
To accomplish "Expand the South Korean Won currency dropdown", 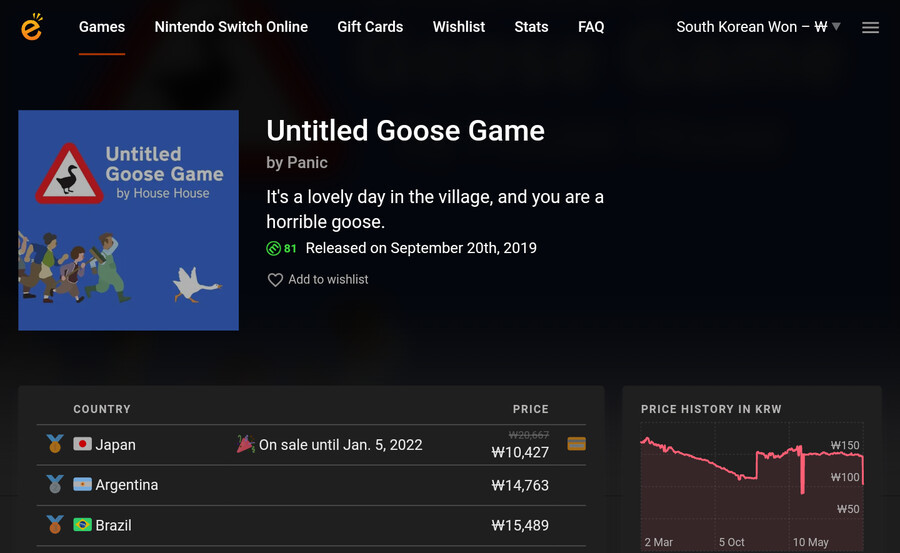I will click(x=758, y=27).
